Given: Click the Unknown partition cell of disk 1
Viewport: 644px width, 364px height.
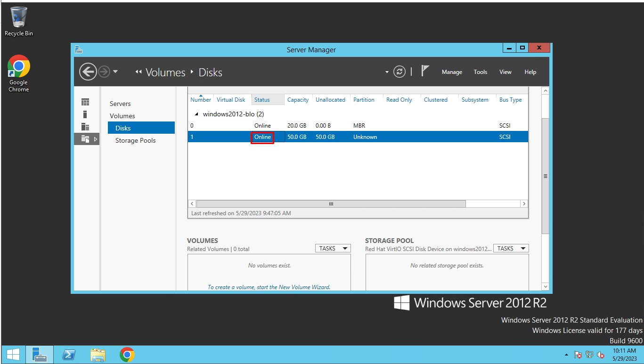Looking at the screenshot, I should pos(365,137).
